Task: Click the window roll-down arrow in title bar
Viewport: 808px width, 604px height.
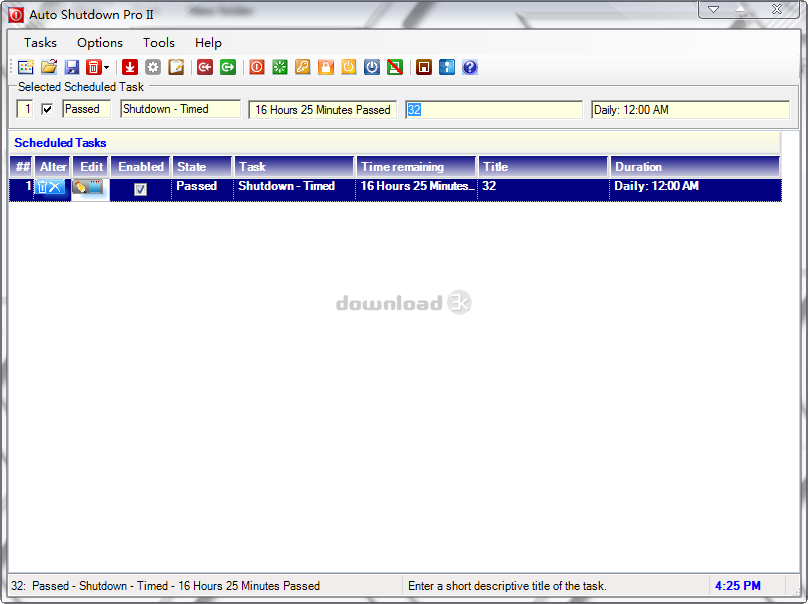Action: (x=713, y=9)
